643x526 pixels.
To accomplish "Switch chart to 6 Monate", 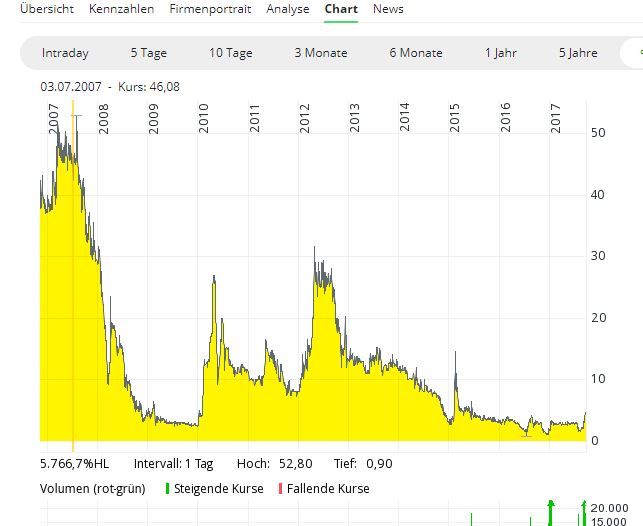I will click(x=415, y=53).
